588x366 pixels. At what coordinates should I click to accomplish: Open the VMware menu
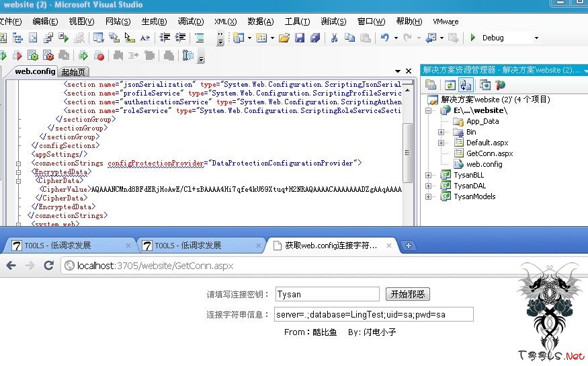(446, 22)
